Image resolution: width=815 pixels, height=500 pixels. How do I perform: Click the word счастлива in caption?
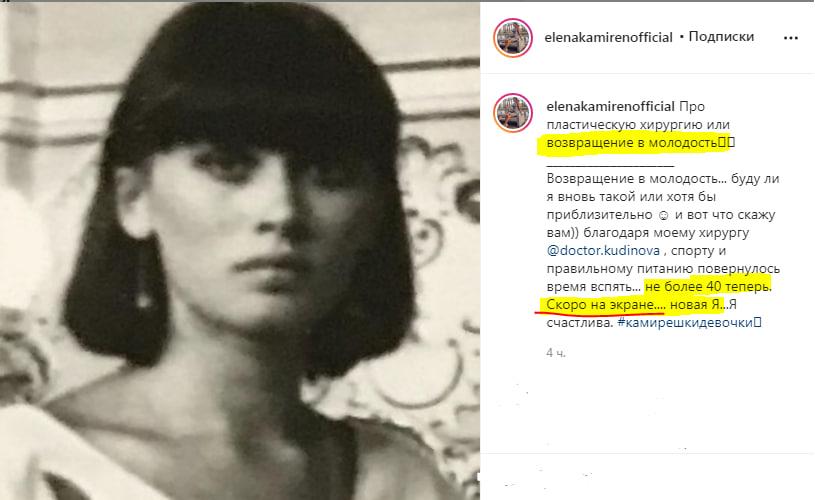(x=580, y=323)
